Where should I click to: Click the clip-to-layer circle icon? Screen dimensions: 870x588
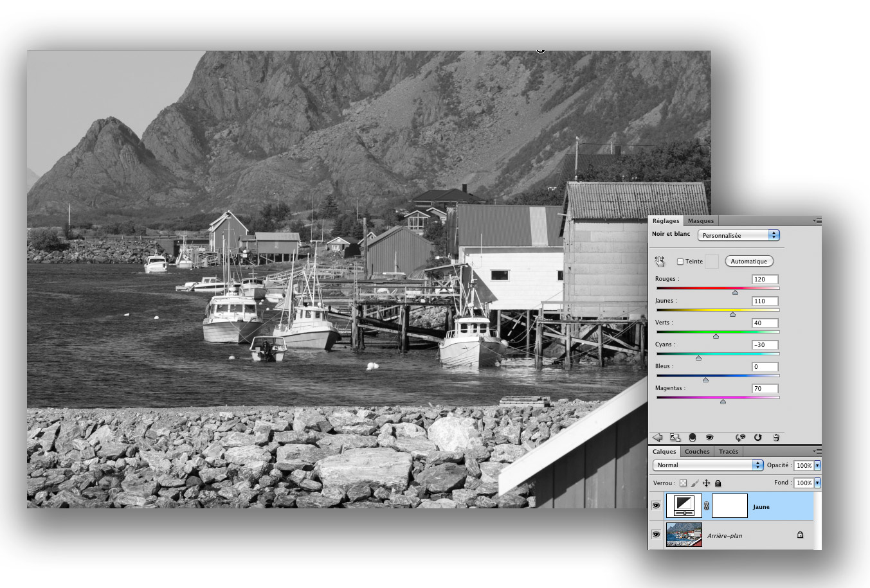point(693,438)
